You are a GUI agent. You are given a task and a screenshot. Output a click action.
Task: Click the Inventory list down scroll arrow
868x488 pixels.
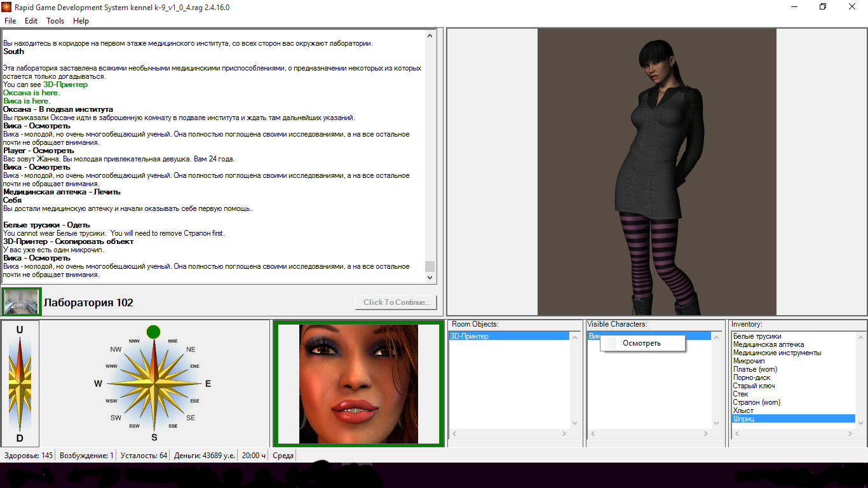860,423
